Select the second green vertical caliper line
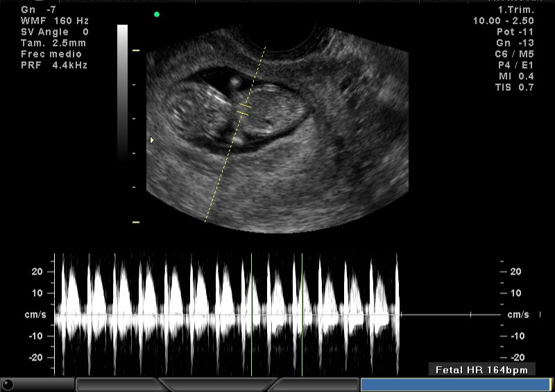The width and height of the screenshot is (555, 392). (x=302, y=314)
